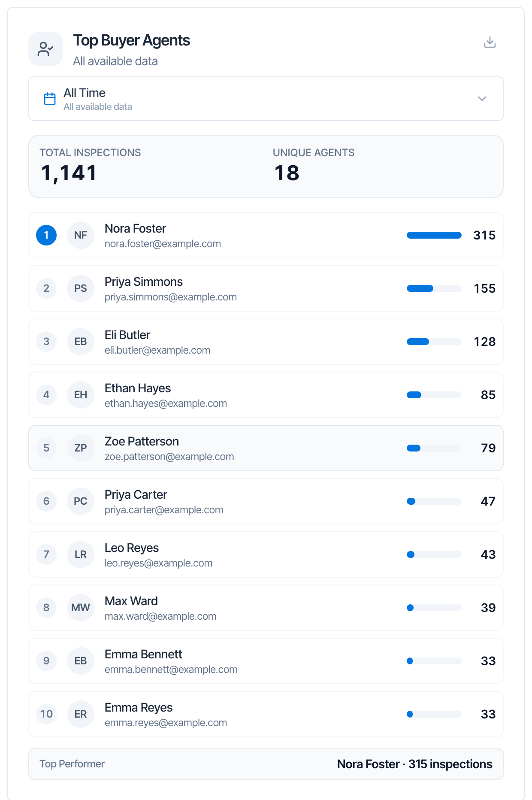Select the Max Ward name

[131, 601]
